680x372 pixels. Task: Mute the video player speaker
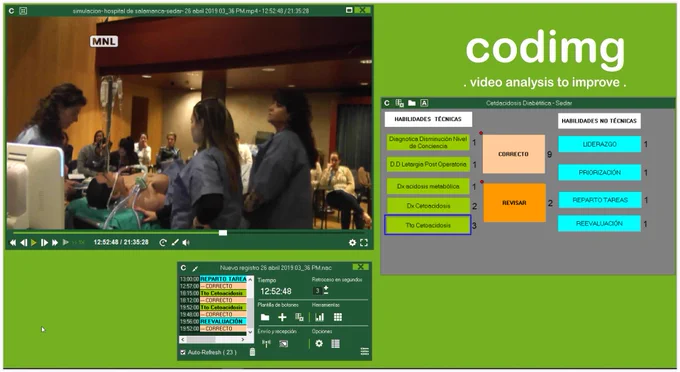[186, 243]
